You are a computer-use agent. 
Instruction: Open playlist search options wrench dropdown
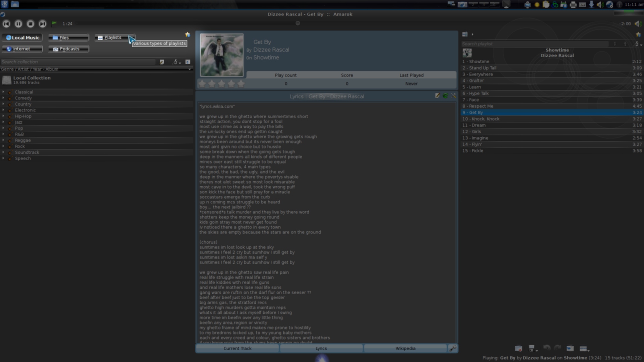[638, 44]
